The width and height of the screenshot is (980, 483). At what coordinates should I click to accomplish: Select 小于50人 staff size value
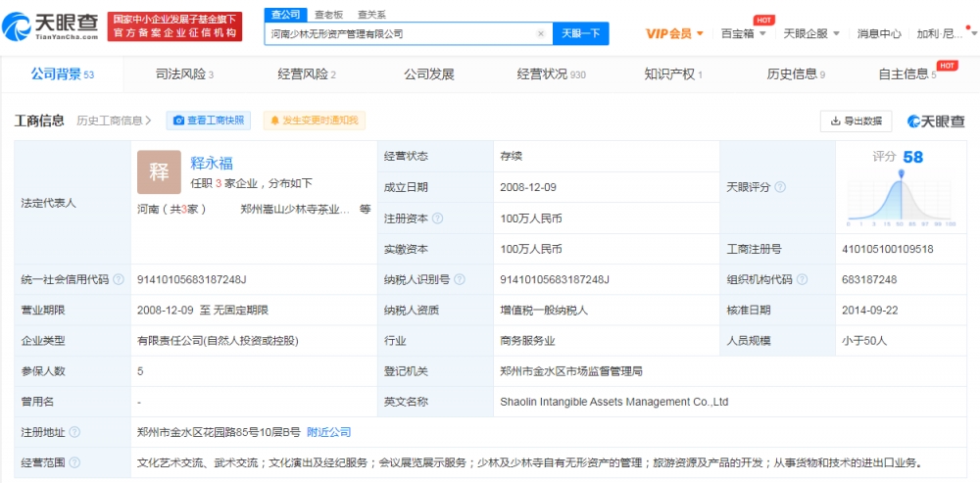864,341
